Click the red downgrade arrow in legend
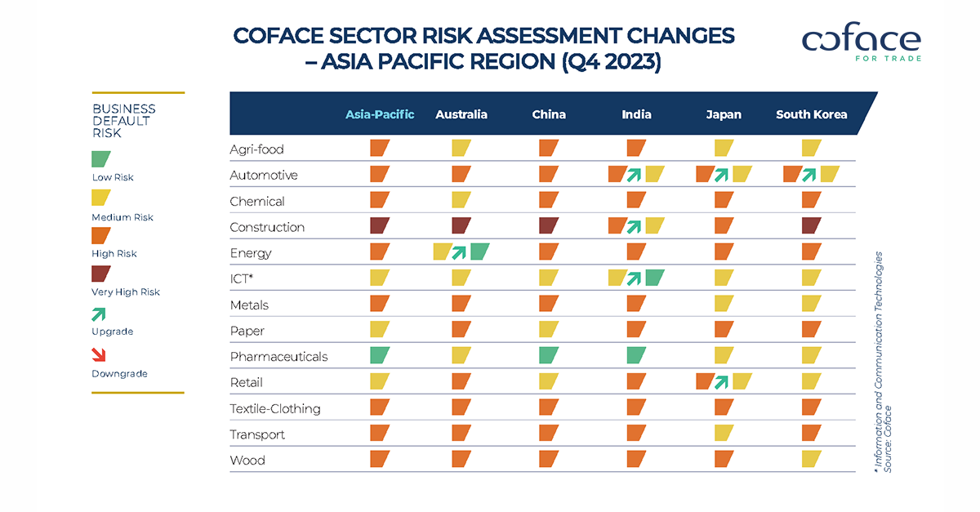Viewport: 980px width, 512px height. 100,355
